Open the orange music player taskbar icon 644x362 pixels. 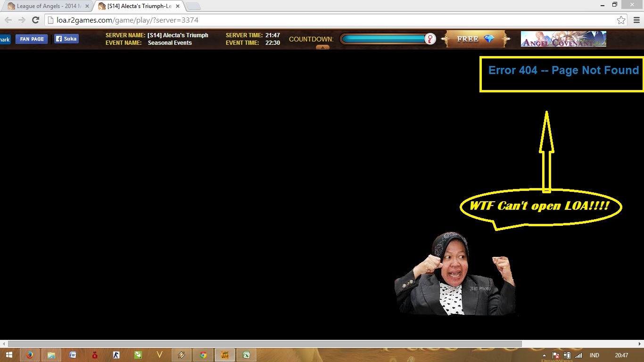coord(225,355)
